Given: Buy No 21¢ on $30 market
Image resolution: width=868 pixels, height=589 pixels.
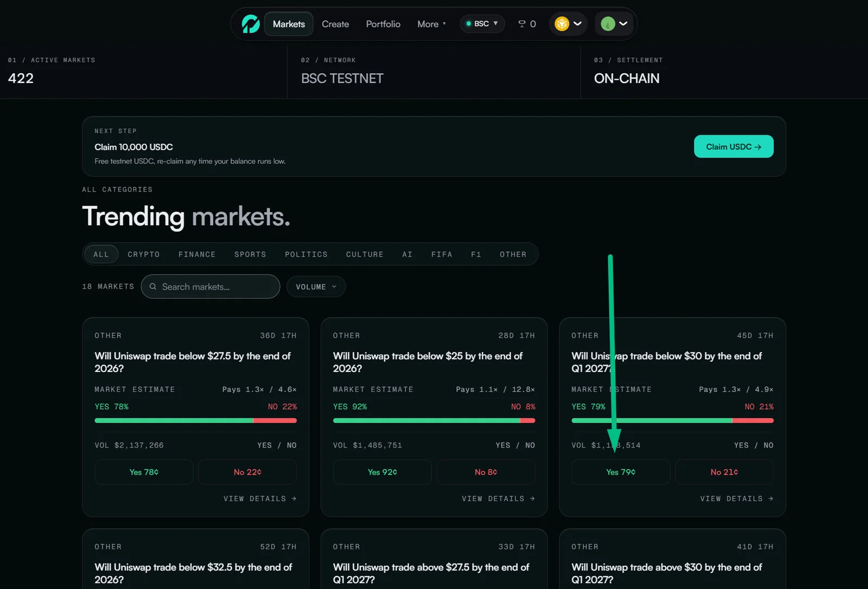Looking at the screenshot, I should [724, 472].
